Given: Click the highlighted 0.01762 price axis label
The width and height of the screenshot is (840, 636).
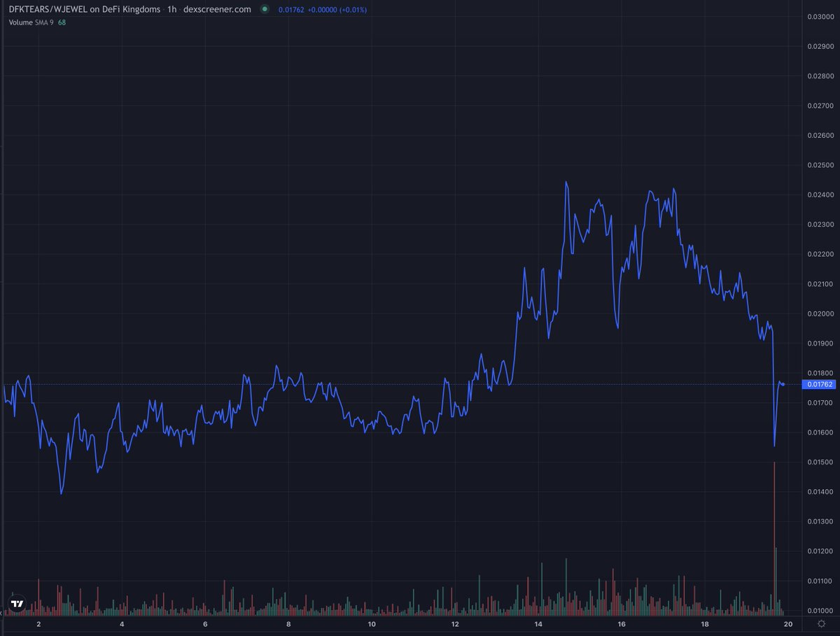Looking at the screenshot, I should point(818,384).
